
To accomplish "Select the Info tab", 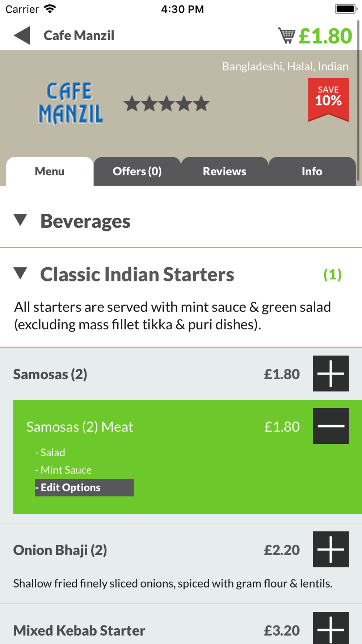I will [x=312, y=171].
